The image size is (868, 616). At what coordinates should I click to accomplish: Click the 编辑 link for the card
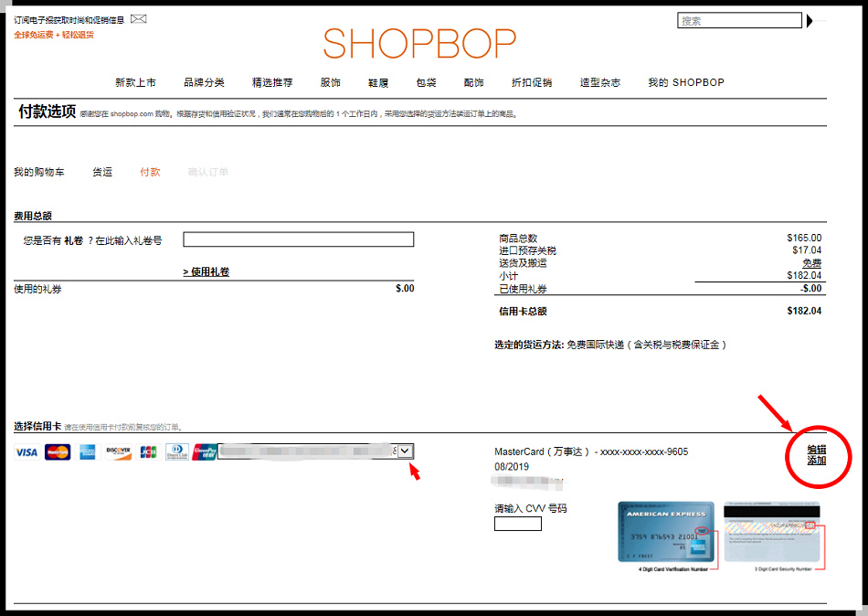click(817, 450)
